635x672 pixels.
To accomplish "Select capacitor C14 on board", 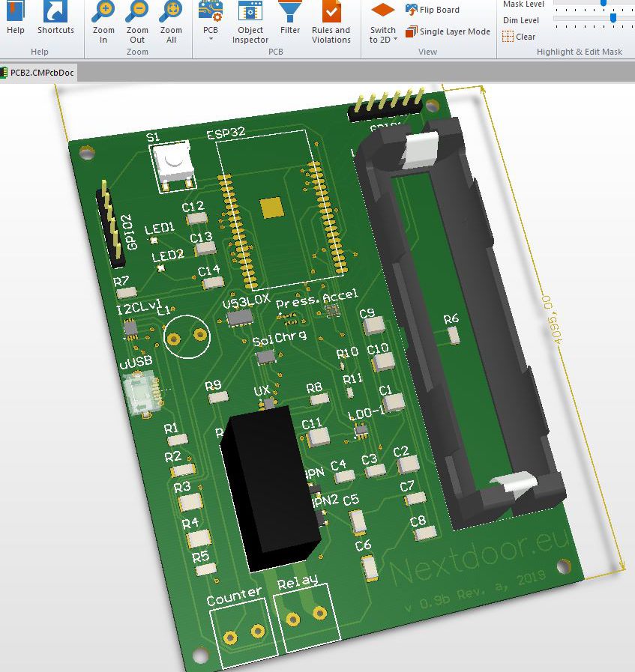I will (213, 283).
